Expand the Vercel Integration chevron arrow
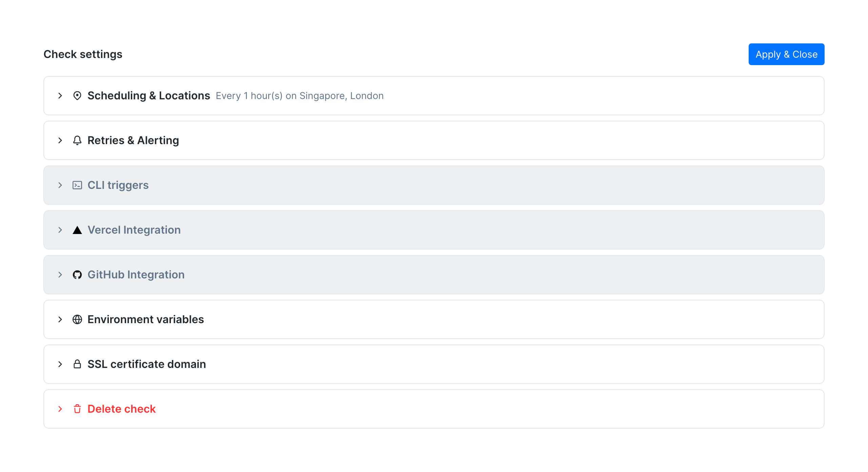 (60, 230)
